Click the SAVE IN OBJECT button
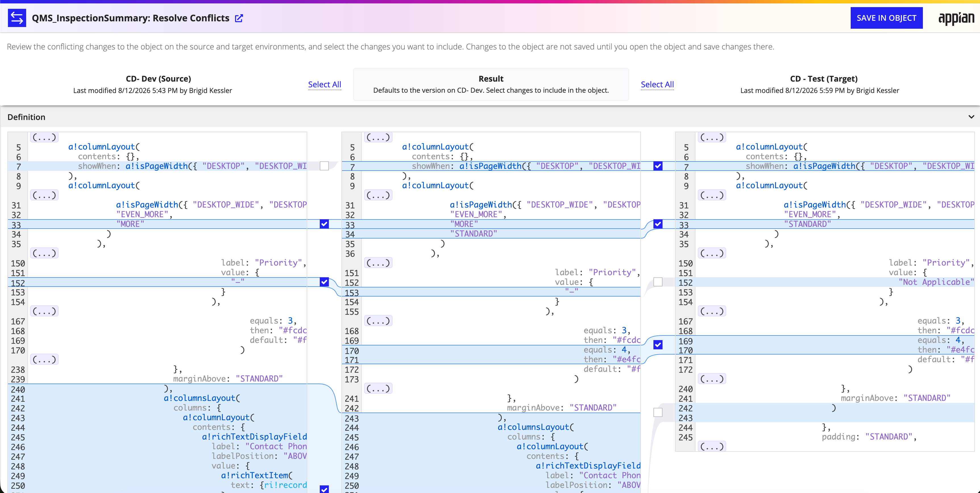 [886, 18]
